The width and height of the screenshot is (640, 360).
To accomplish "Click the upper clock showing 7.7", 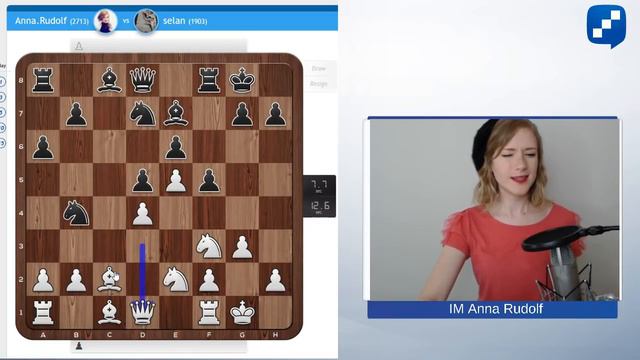I will coord(319,186).
